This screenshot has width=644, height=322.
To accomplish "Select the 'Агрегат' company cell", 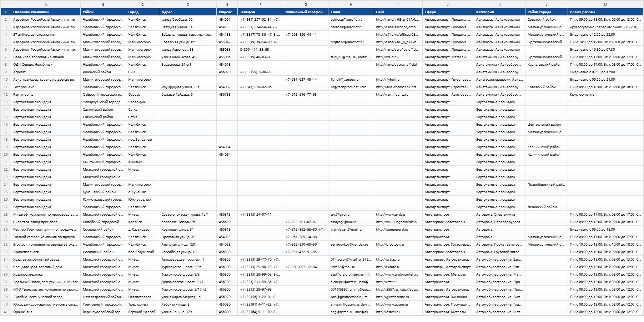I will coord(46,72).
